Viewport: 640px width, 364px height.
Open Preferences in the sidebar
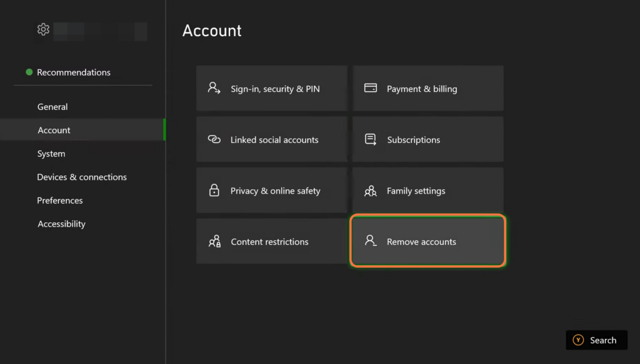(83, 200)
